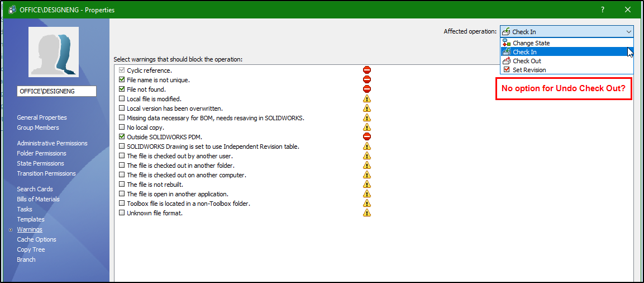Check No local copy warning
The width and height of the screenshot is (644, 283).
click(x=122, y=127)
